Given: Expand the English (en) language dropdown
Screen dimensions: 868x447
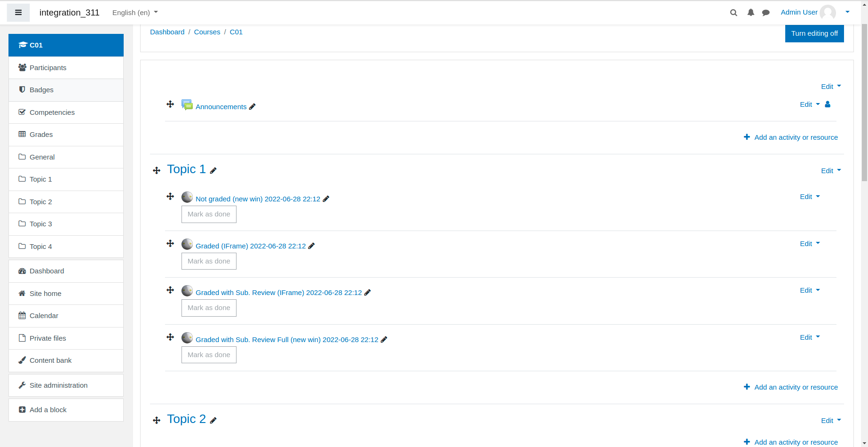Looking at the screenshot, I should pyautogui.click(x=135, y=13).
